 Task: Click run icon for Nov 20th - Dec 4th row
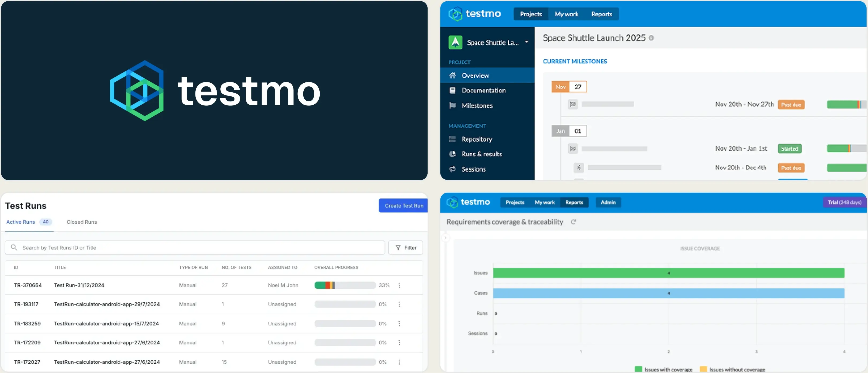click(x=579, y=167)
